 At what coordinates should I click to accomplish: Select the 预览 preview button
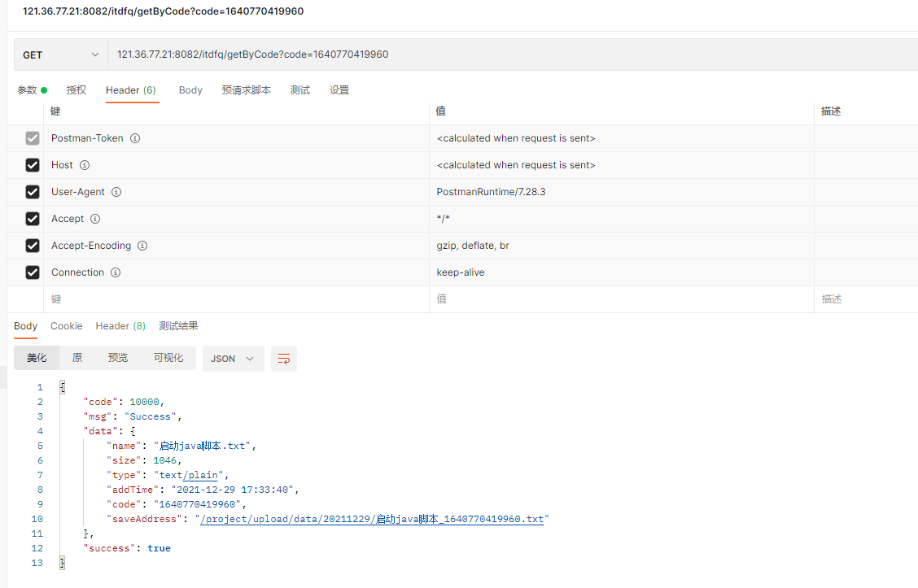pyautogui.click(x=118, y=358)
